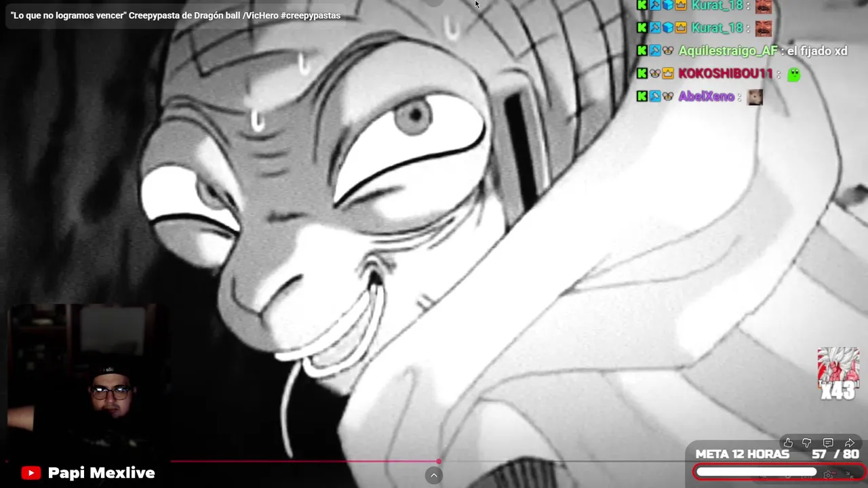Click the YouTube logo beside Papi Mexlive

(31, 473)
